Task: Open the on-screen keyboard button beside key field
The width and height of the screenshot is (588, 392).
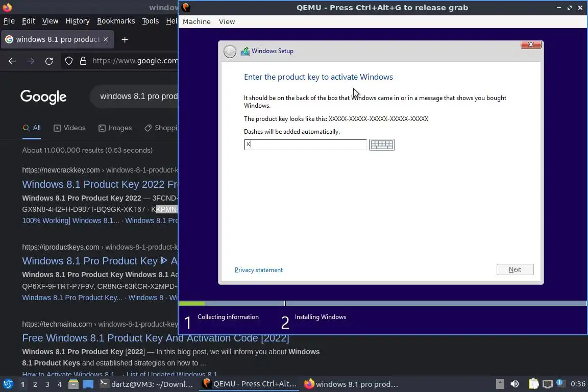Action: click(x=382, y=144)
